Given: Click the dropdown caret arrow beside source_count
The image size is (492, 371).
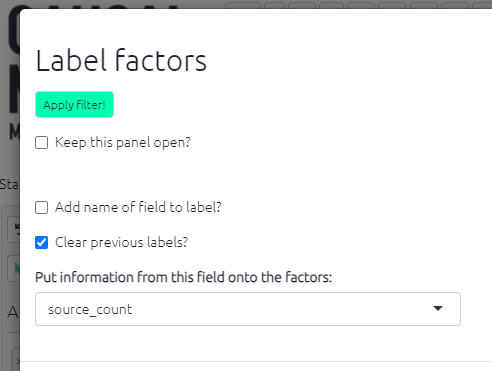Looking at the screenshot, I should pyautogui.click(x=438, y=308).
